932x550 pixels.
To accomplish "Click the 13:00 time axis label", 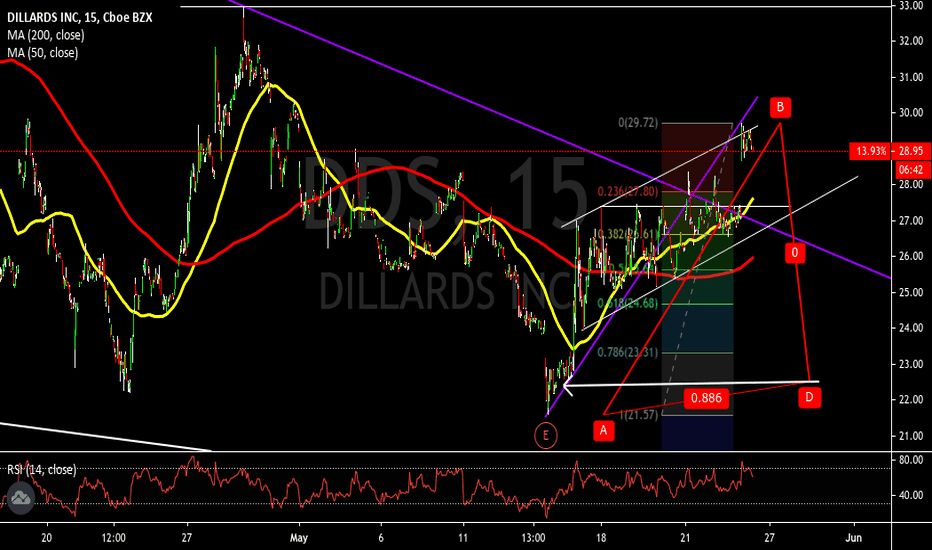I will click(x=533, y=538).
